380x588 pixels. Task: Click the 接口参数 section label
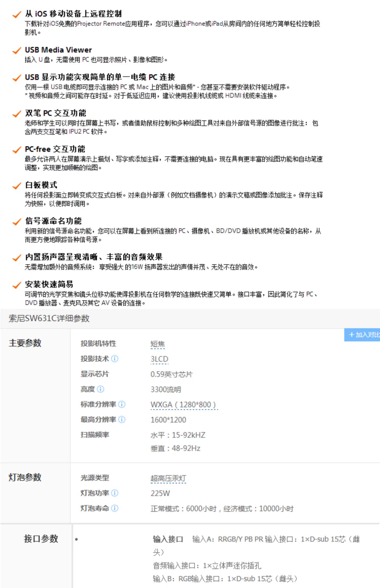click(41, 538)
